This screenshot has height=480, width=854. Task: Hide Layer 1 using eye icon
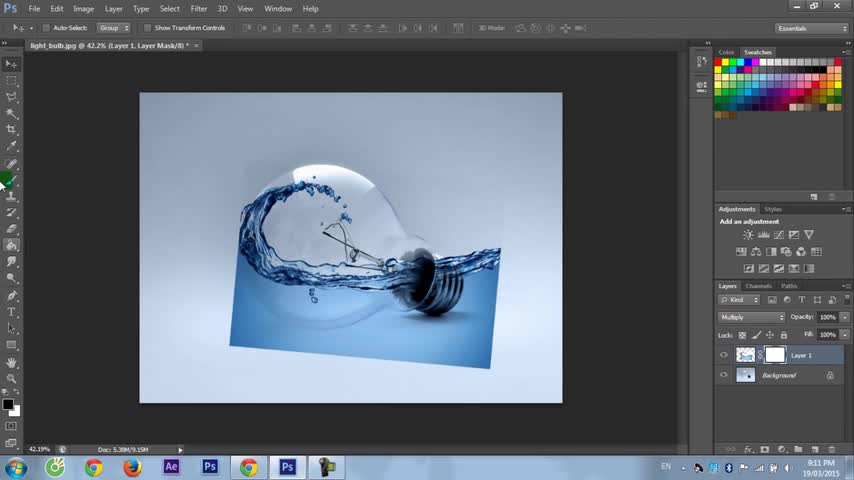[724, 355]
